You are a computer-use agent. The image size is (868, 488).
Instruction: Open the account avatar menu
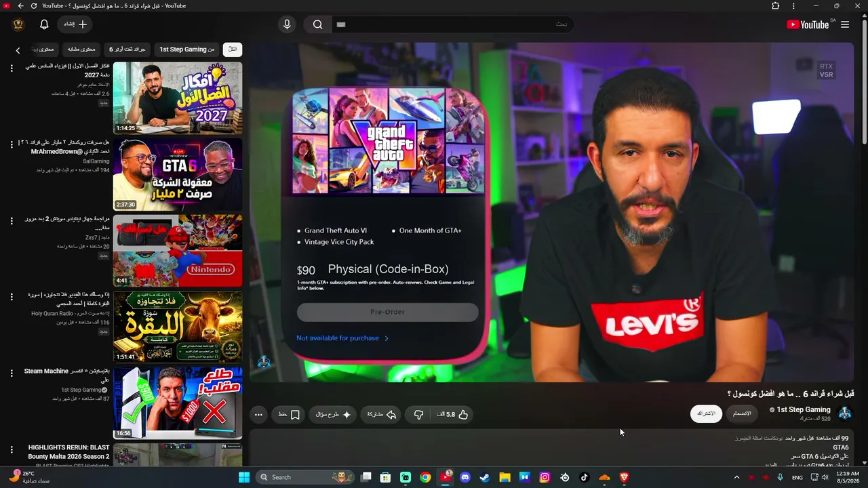(18, 24)
